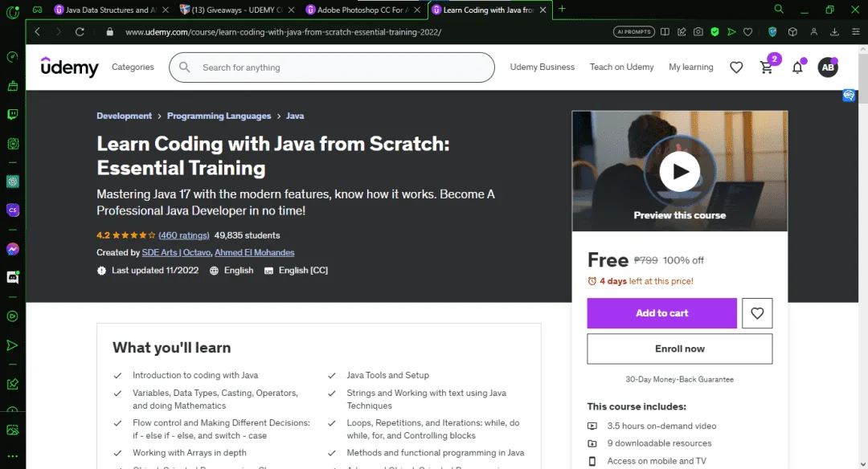Open Teach on Udemy
The height and width of the screenshot is (469, 868).
[621, 67]
